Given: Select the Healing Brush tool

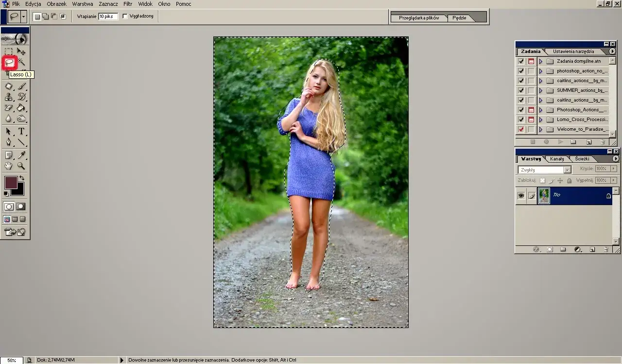Looking at the screenshot, I should point(9,87).
